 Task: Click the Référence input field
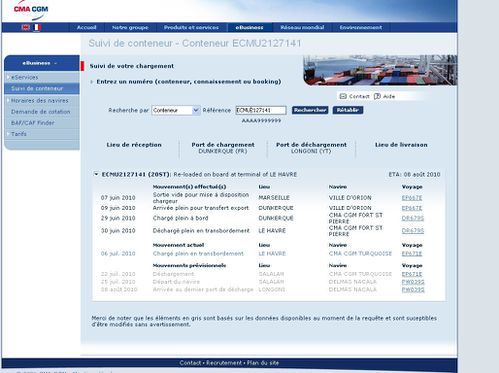(261, 110)
